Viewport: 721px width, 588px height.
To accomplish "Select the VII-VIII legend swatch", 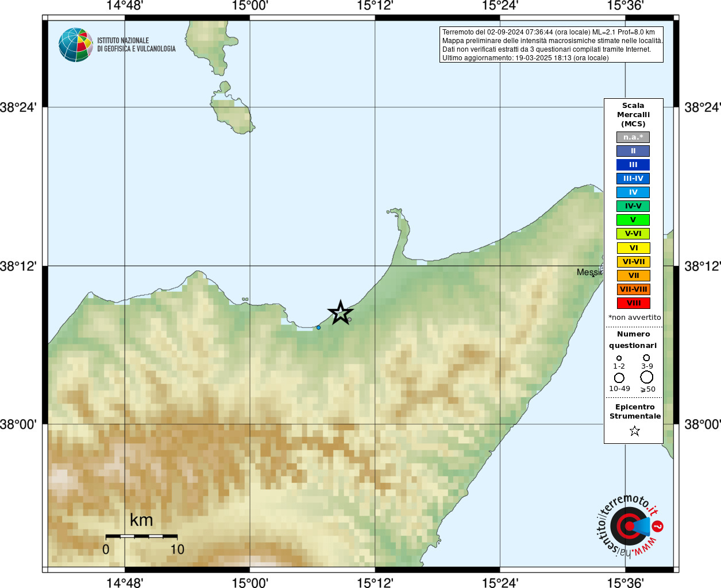I will coord(633,289).
